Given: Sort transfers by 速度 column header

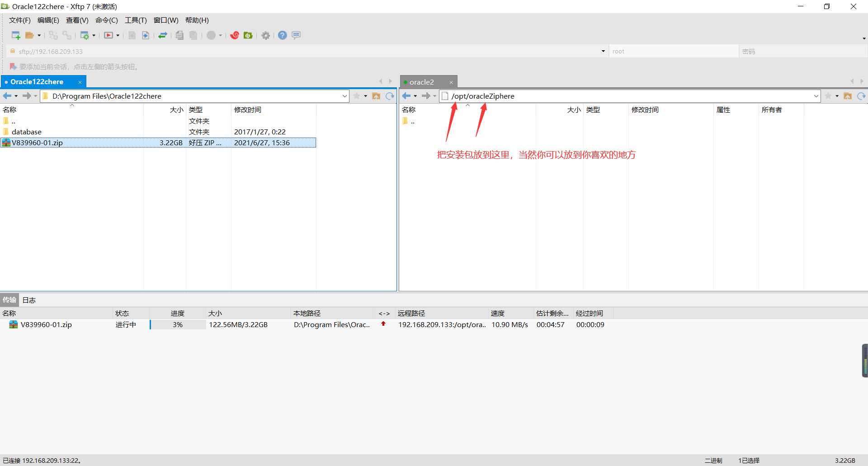Looking at the screenshot, I should 511,313.
